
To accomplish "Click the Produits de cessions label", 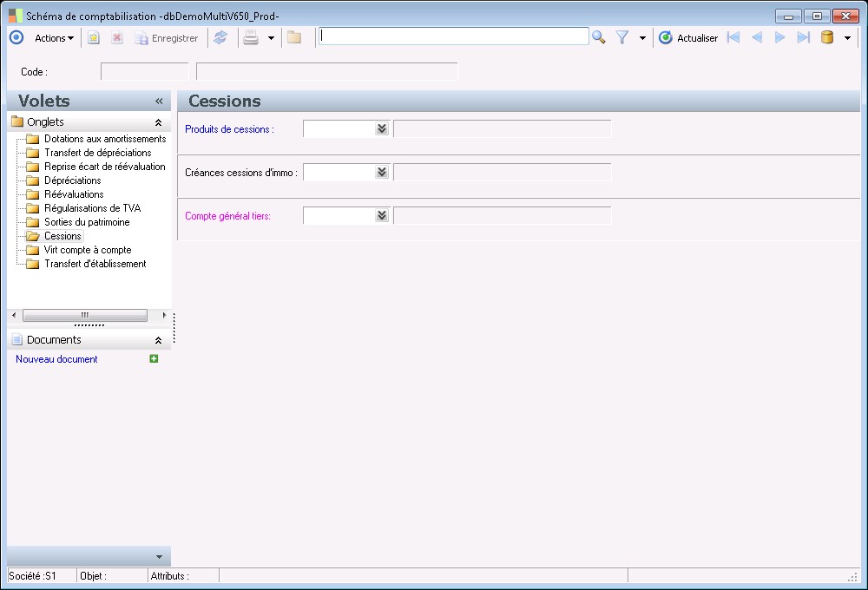I will (x=229, y=129).
